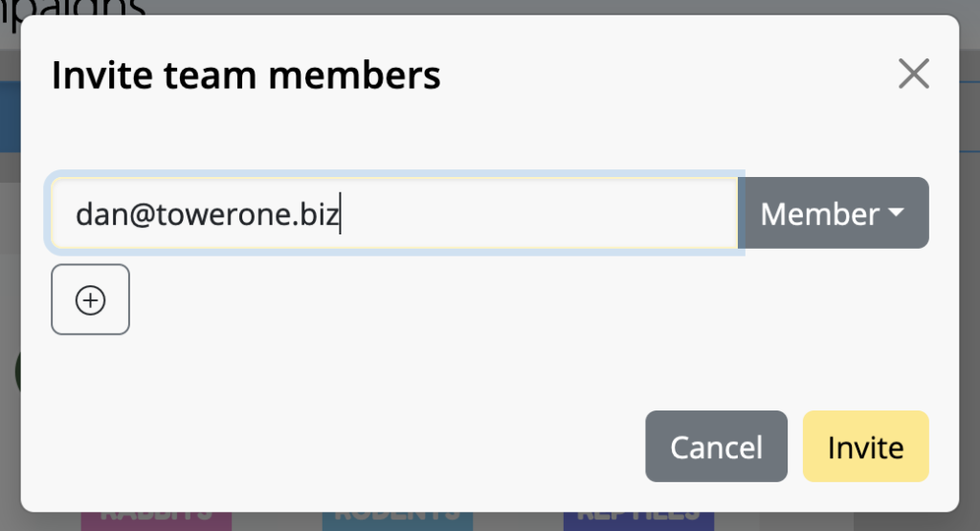Click the pink RABBITS tag behind dialog
The width and height of the screenshot is (980, 531).
156,520
